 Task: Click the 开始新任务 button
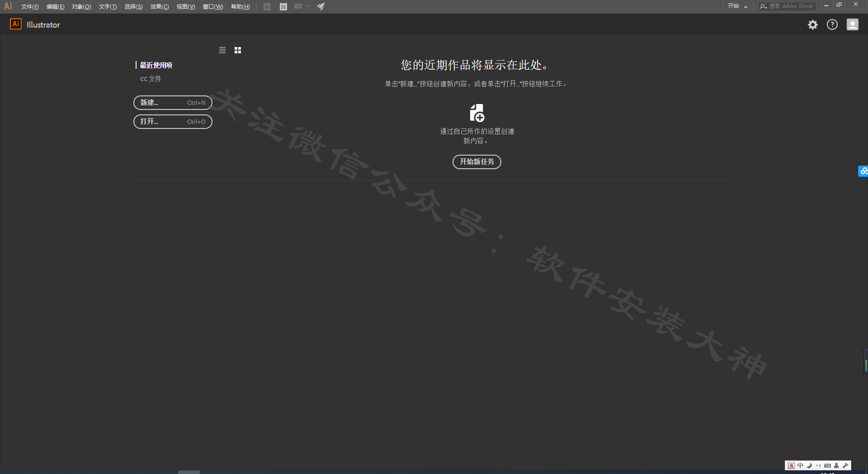477,161
